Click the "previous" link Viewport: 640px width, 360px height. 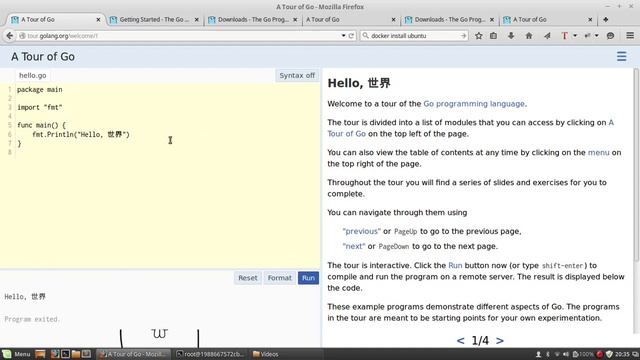pyautogui.click(x=362, y=231)
